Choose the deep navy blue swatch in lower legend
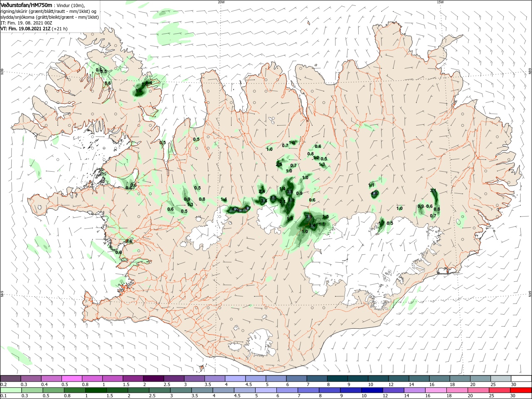532x399 pixels. click(372, 390)
